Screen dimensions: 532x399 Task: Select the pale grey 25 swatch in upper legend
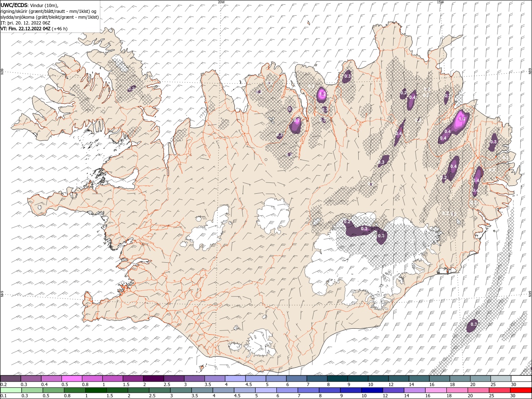(500, 379)
